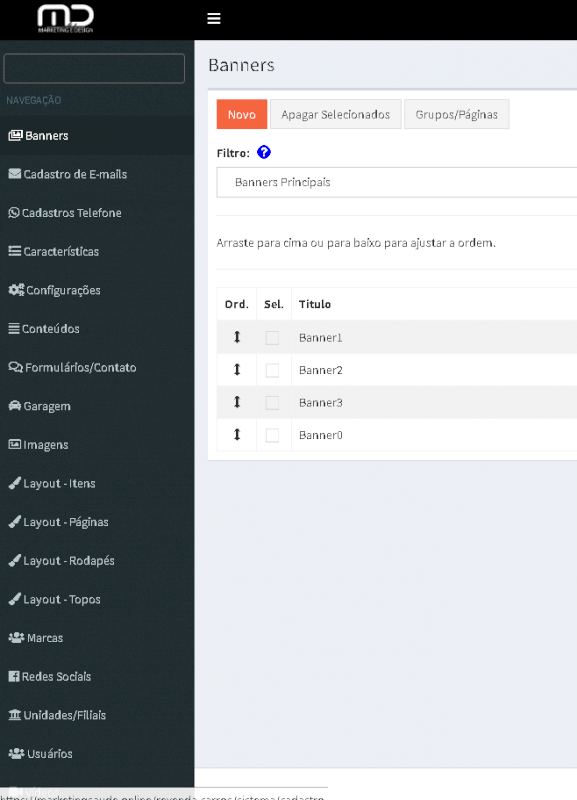Click the Banner1 row reorder arrow icon
This screenshot has width=577, height=800.
[x=237, y=337]
